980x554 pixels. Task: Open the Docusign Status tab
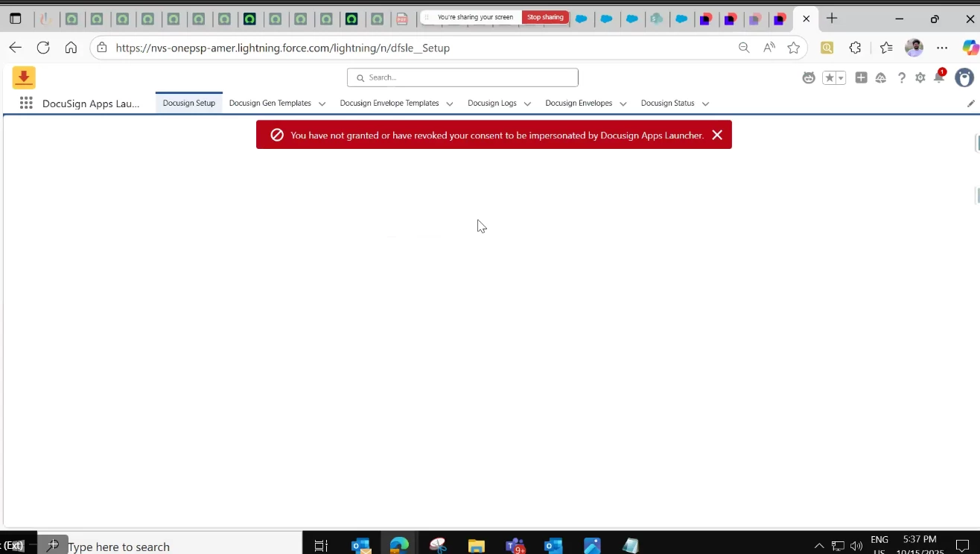[668, 103]
